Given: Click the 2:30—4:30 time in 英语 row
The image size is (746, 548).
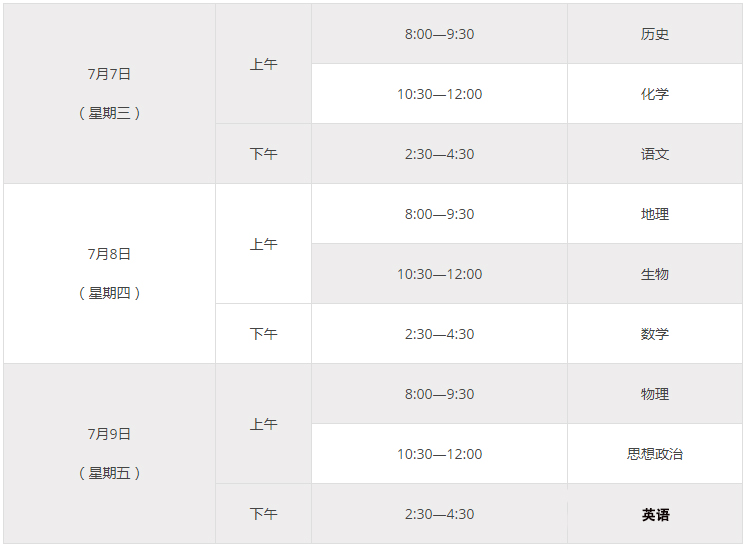Looking at the screenshot, I should click(439, 514).
